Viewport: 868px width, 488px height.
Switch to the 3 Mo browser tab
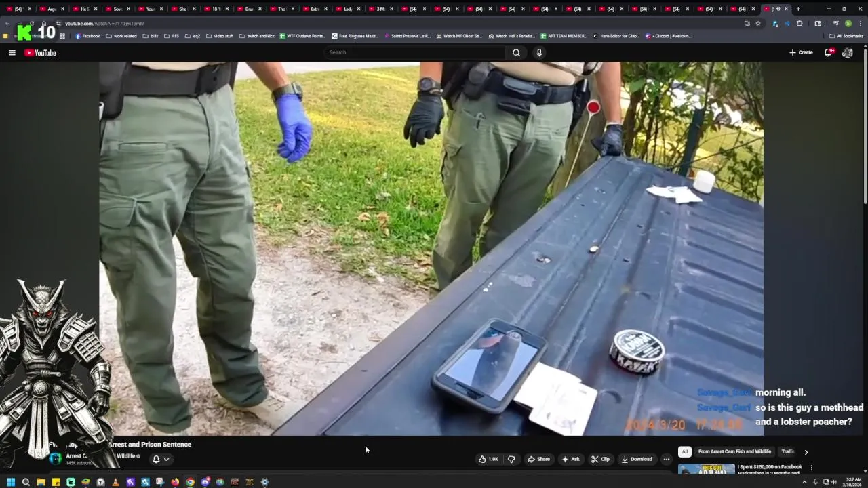click(x=382, y=9)
